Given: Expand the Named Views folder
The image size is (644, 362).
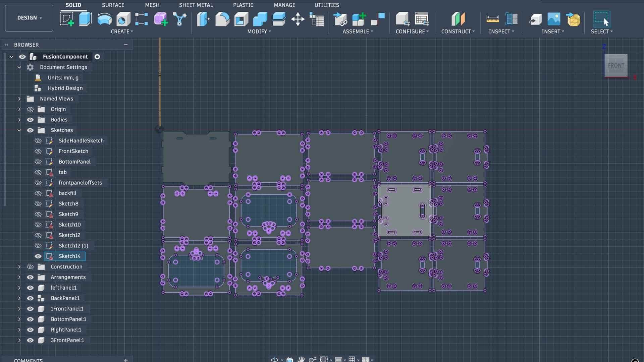Looking at the screenshot, I should click(x=19, y=99).
